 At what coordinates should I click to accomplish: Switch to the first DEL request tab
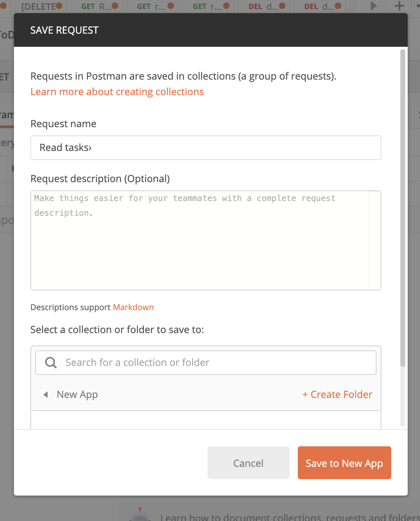coord(265,6)
